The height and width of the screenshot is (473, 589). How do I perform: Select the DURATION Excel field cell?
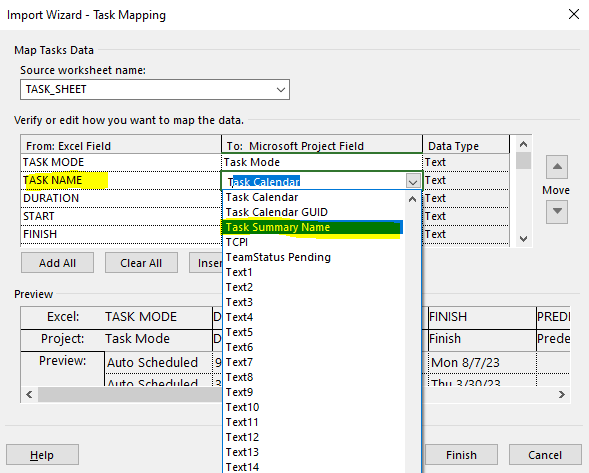(x=121, y=198)
